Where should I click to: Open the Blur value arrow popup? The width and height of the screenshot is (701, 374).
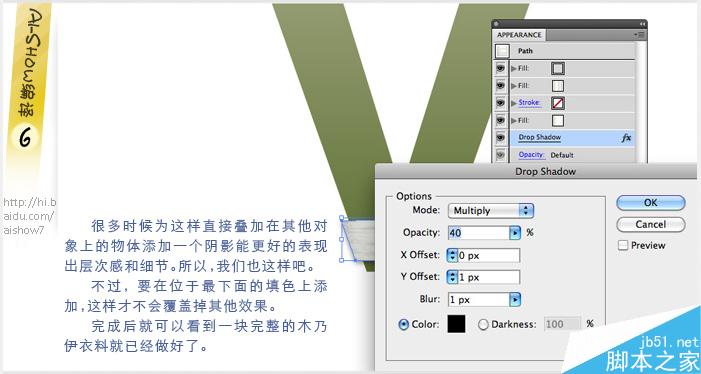click(x=515, y=299)
